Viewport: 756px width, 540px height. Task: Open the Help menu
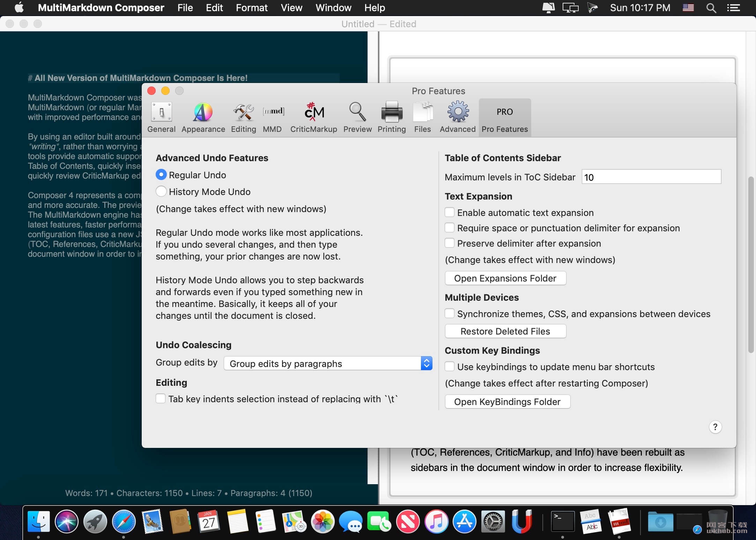[x=375, y=8]
